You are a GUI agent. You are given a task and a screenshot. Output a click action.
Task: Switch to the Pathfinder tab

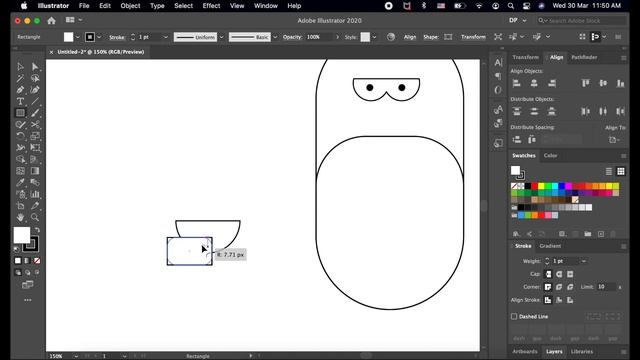coord(584,58)
